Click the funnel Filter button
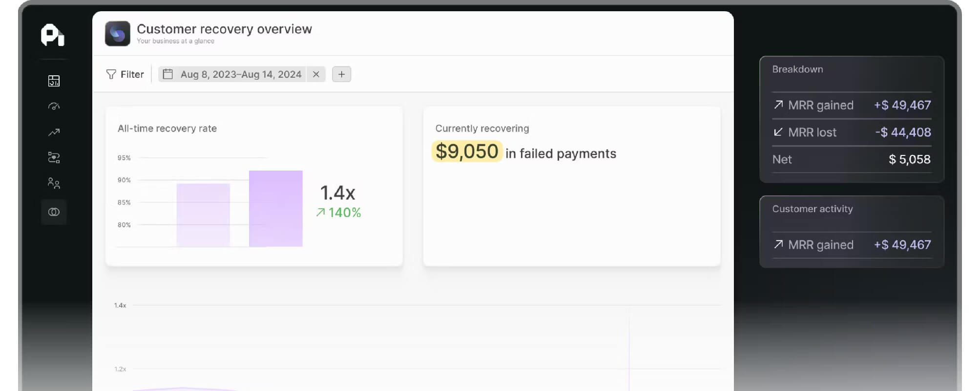 (x=125, y=74)
